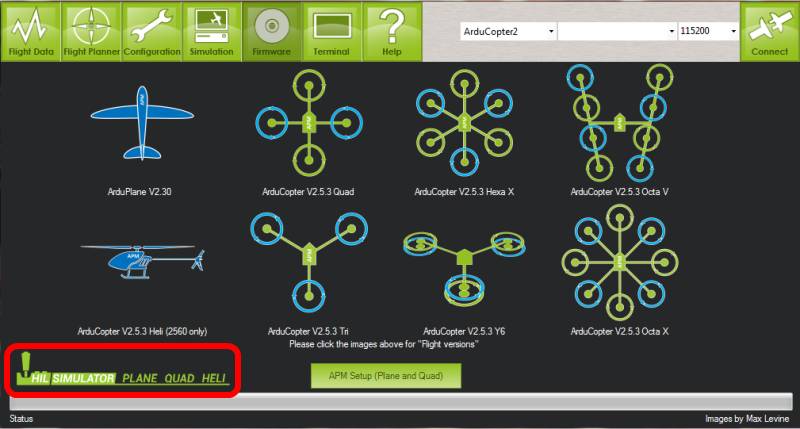The width and height of the screenshot is (800, 429).
Task: Open the Help section
Action: click(391, 30)
